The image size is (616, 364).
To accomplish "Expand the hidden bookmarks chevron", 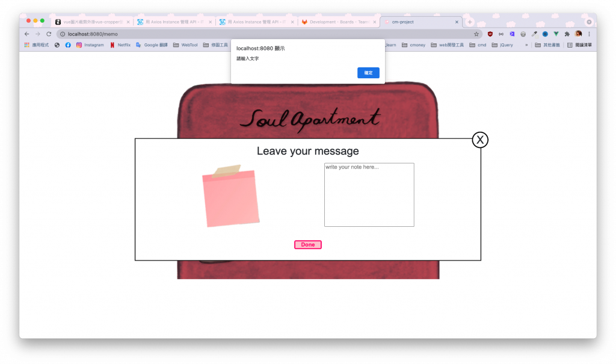I will 526,45.
